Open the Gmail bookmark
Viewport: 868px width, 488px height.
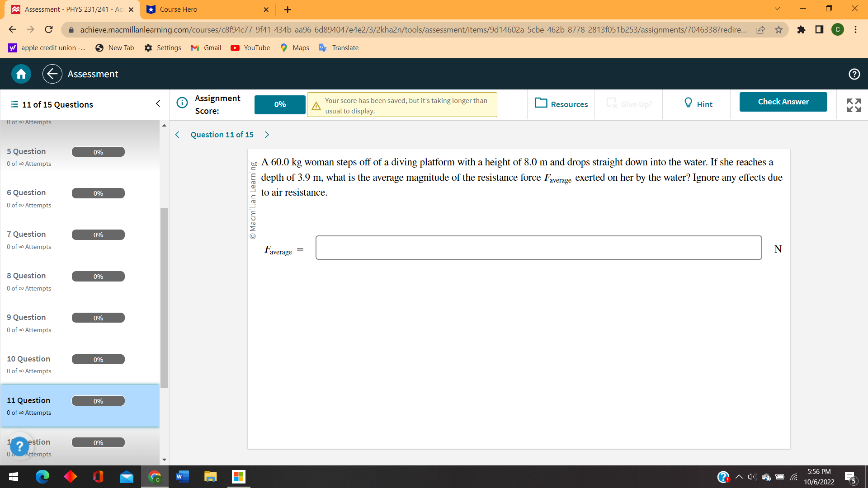point(206,47)
